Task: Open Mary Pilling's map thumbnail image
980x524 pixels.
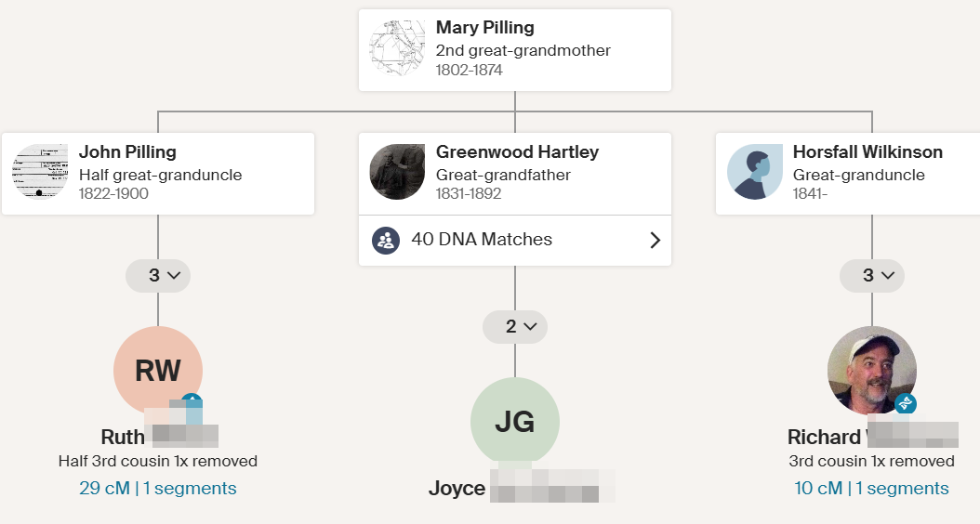Action: pyautogui.click(x=397, y=48)
